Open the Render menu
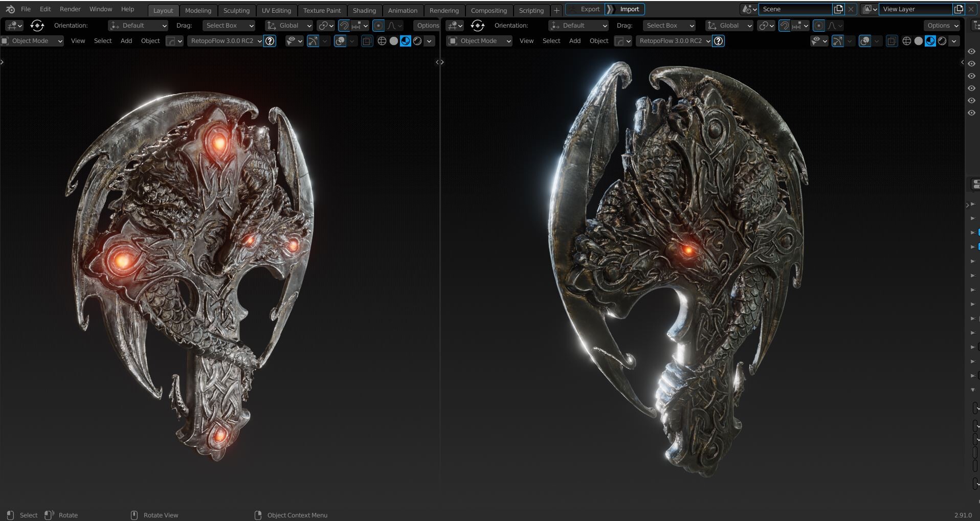980x521 pixels. pos(70,9)
